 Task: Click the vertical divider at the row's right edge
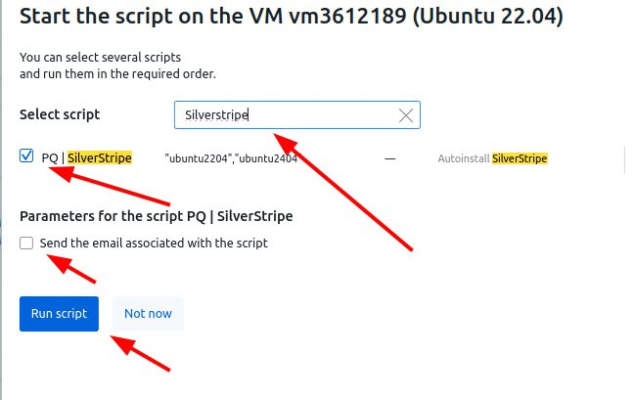point(624,158)
